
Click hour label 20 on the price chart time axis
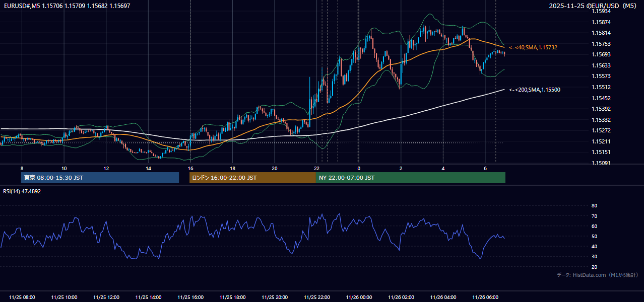click(x=275, y=168)
